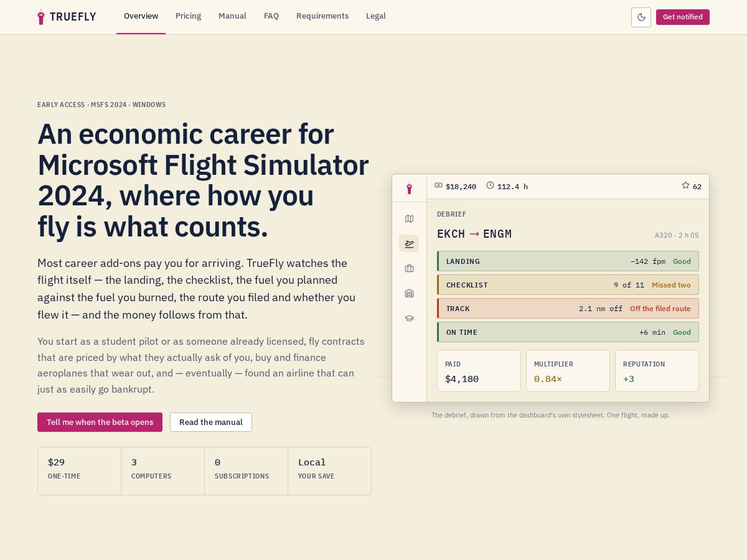Select Requirements in the navigation
This screenshot has height=560, width=747.
tap(322, 16)
